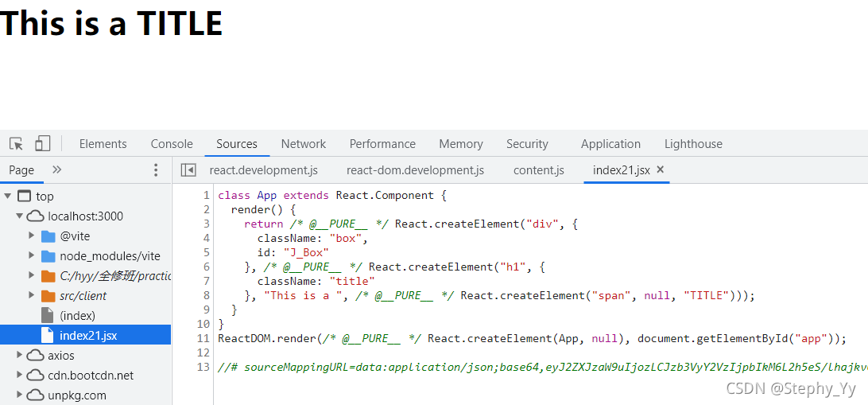
Task: Click the top frame window icon
Action: (x=24, y=196)
